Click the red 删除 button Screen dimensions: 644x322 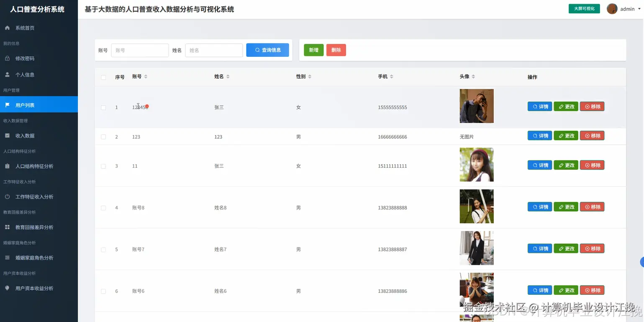[x=336, y=50]
